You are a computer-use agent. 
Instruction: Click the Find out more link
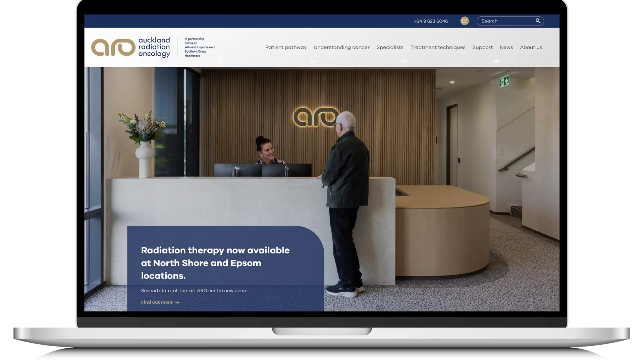(x=160, y=302)
